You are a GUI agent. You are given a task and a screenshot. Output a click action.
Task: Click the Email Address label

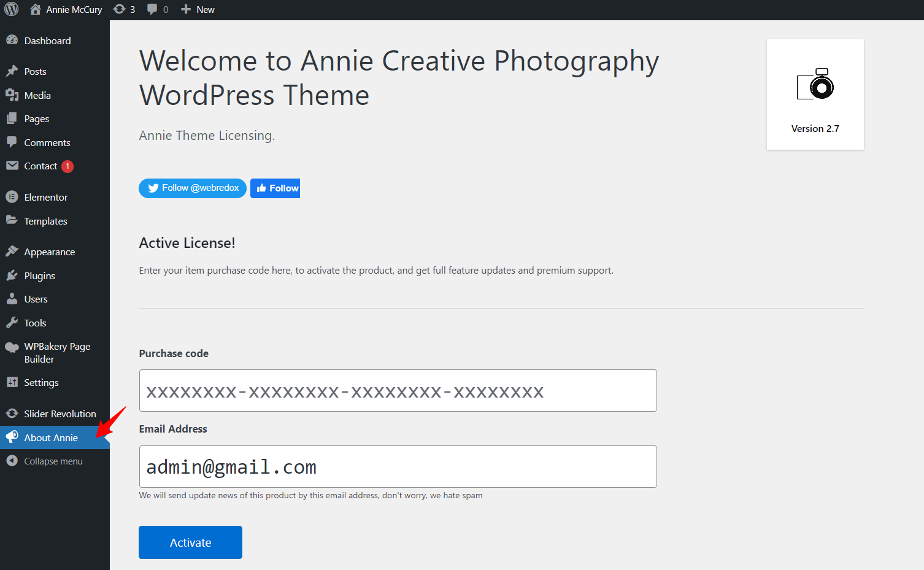[173, 429]
